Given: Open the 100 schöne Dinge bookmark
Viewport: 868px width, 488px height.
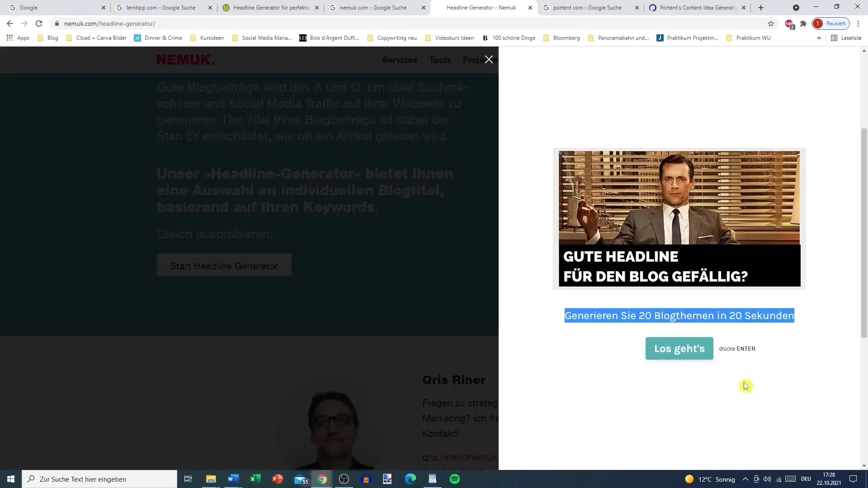Looking at the screenshot, I should (509, 38).
